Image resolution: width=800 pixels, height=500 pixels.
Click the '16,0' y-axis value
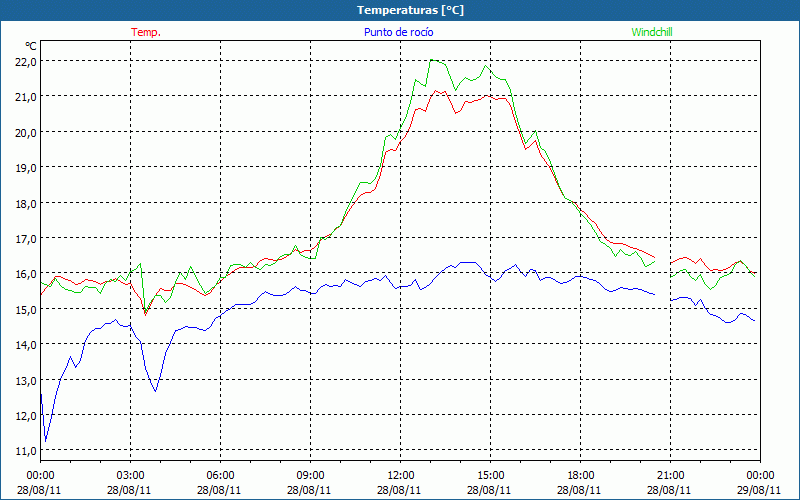tap(26, 274)
